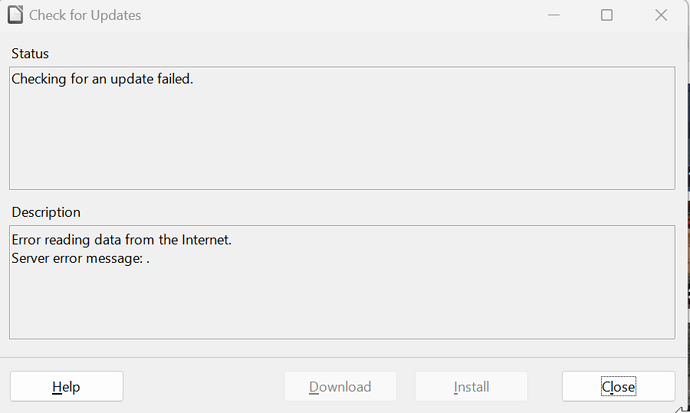Image resolution: width=690 pixels, height=413 pixels.
Task: Click 'Error reading data from the Internet.' line
Action: pos(121,240)
